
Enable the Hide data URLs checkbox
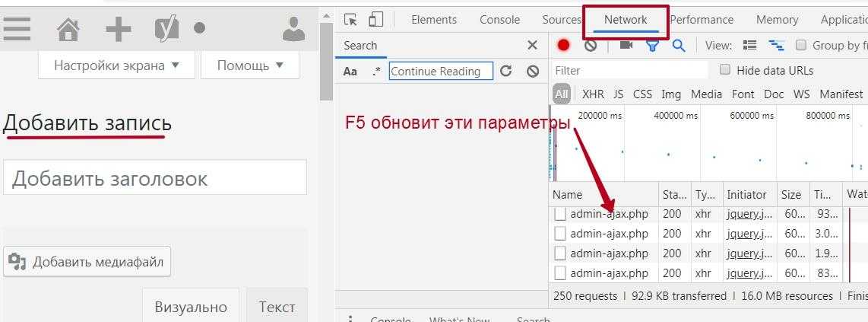coord(725,70)
